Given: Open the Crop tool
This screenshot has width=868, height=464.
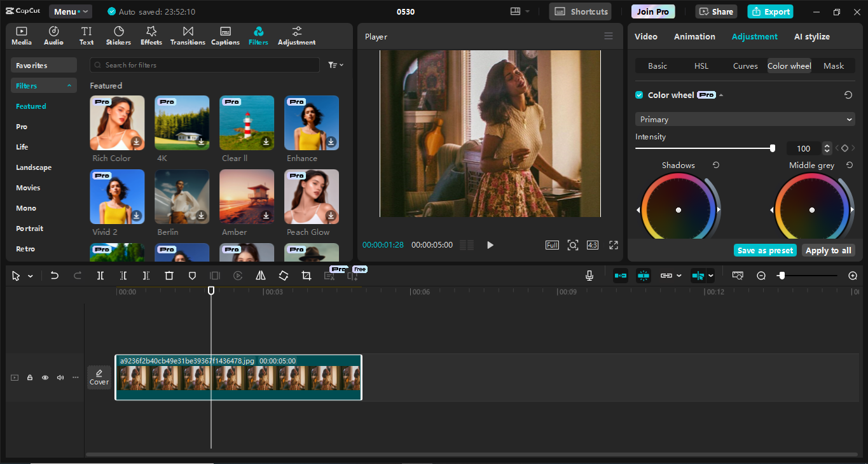Looking at the screenshot, I should tap(306, 275).
